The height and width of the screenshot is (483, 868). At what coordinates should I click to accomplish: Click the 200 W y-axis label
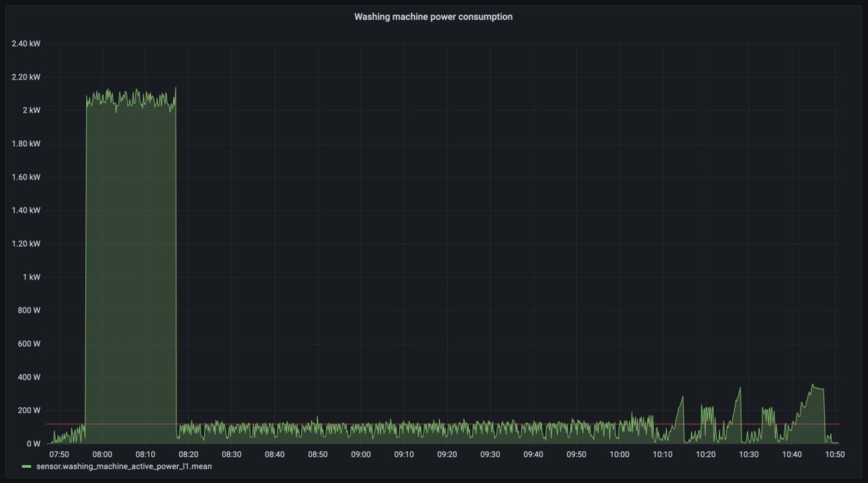(29, 410)
